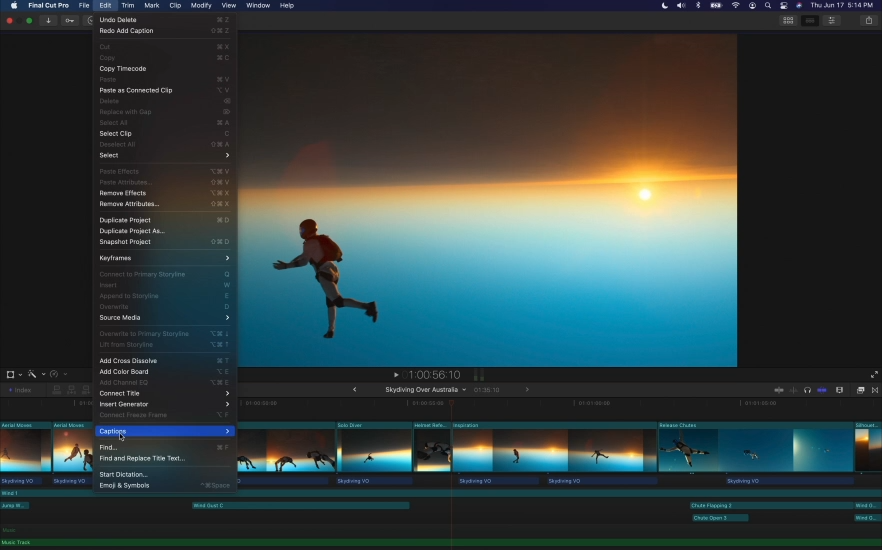The height and width of the screenshot is (550, 882).
Task: Choose Find… in Edit menu
Action: [x=164, y=447]
